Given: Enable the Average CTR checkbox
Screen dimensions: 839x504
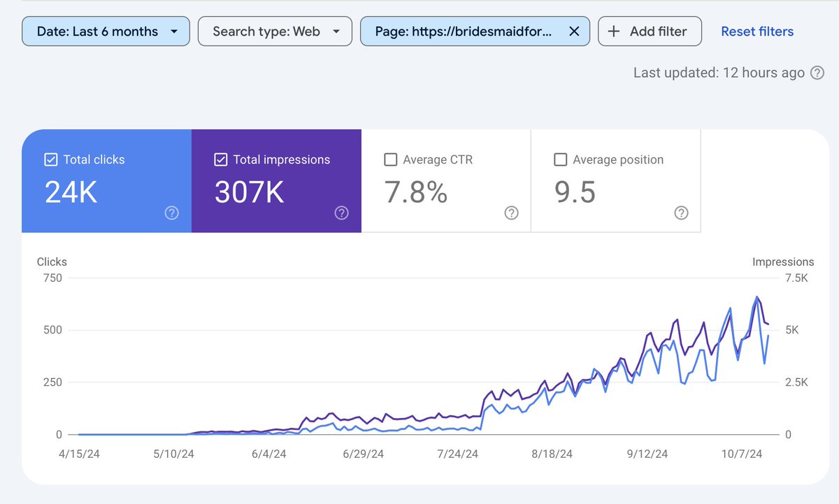Looking at the screenshot, I should [391, 160].
